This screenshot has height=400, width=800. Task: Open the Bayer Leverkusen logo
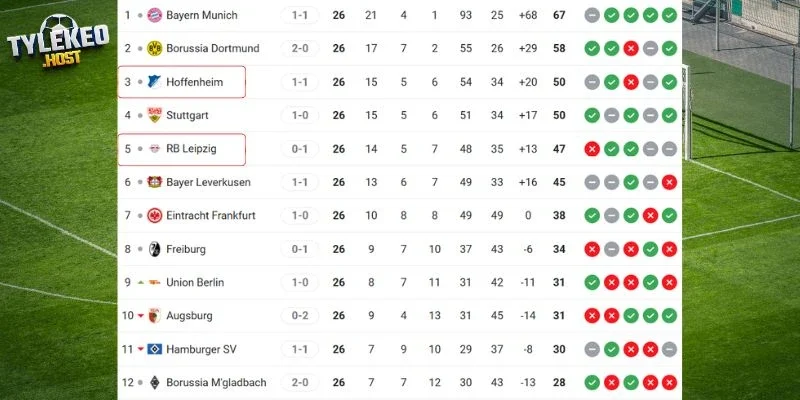coord(154,182)
